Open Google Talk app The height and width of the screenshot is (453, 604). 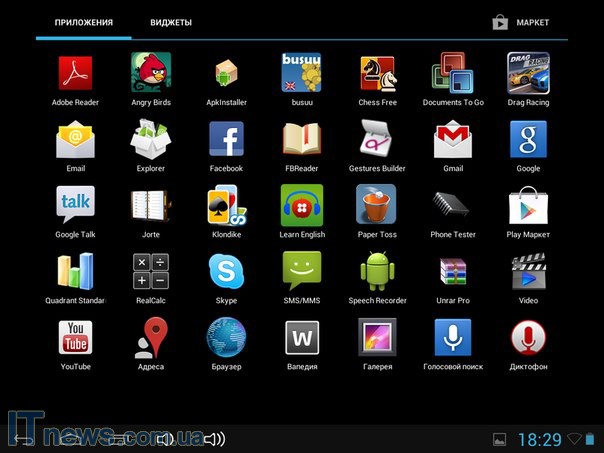75,205
